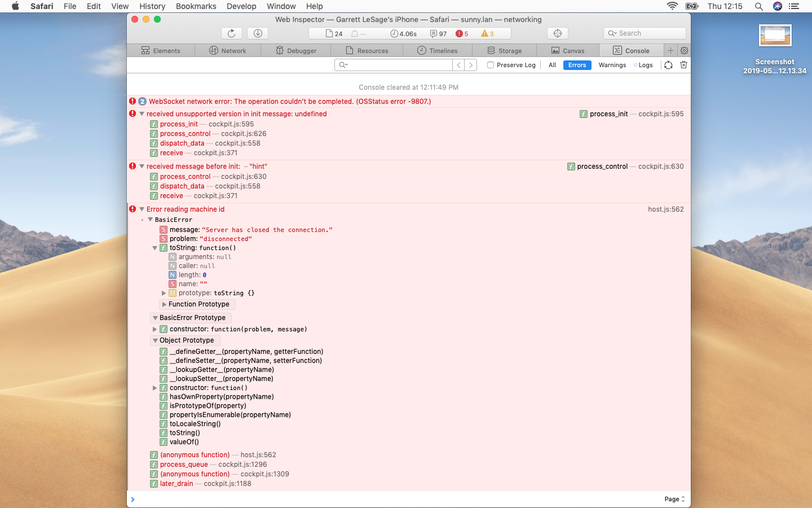The height and width of the screenshot is (508, 812).
Task: Switch to the Storage tab
Action: pos(504,50)
